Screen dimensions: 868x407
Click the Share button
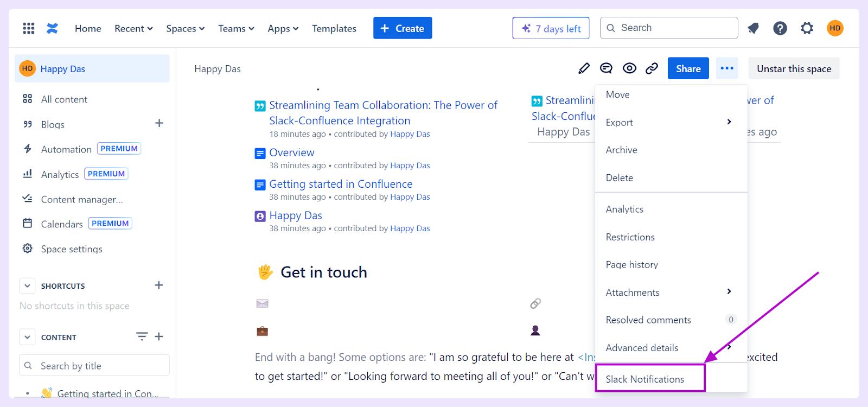tap(688, 68)
